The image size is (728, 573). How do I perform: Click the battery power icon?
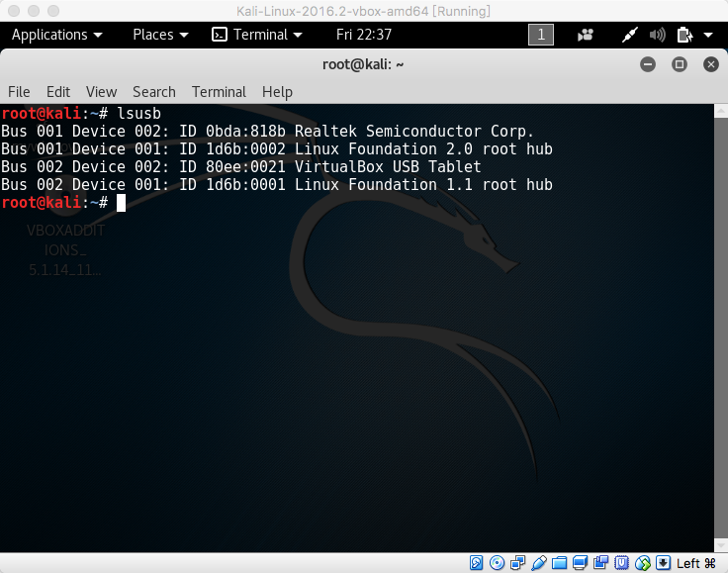(684, 35)
